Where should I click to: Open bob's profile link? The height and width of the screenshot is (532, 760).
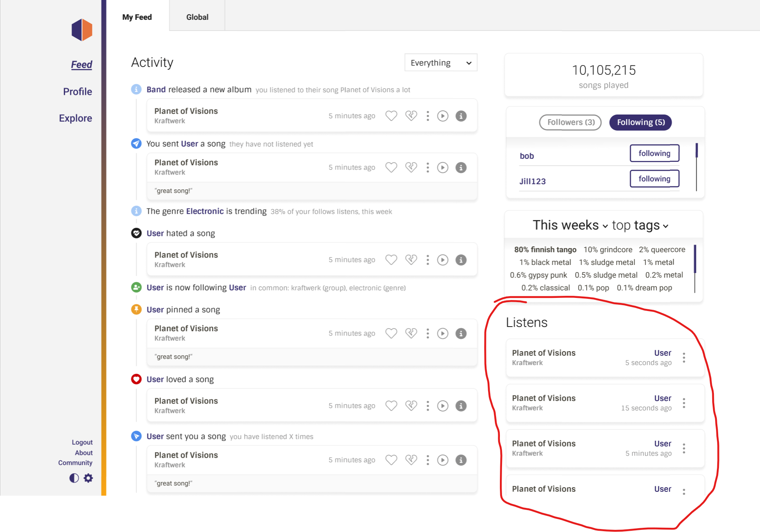point(527,156)
